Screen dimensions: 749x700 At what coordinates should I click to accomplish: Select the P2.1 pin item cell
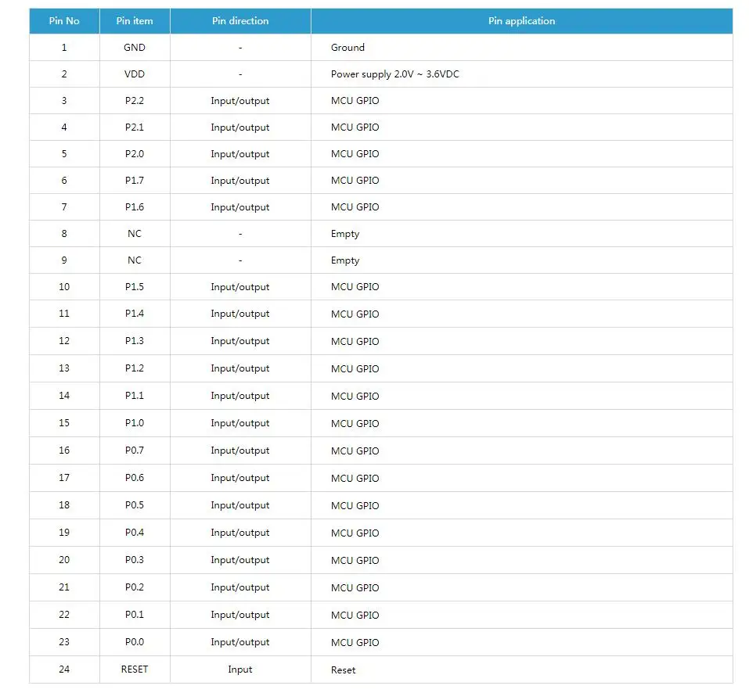point(135,127)
